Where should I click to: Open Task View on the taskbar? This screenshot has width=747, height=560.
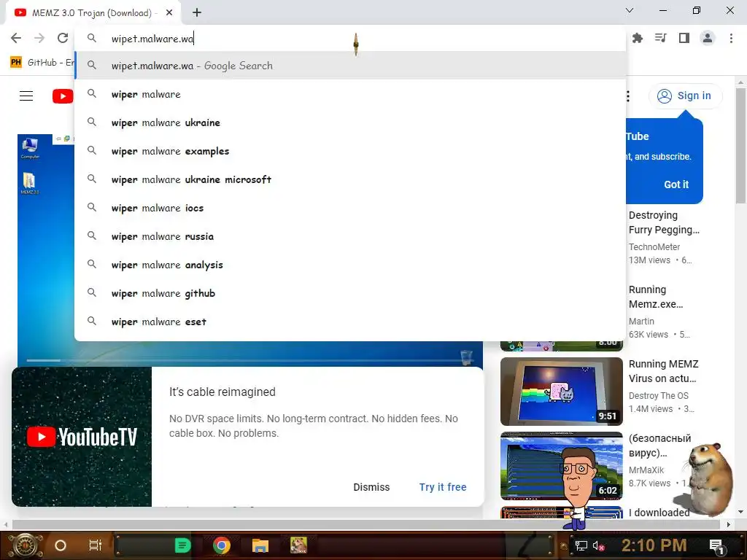point(96,545)
